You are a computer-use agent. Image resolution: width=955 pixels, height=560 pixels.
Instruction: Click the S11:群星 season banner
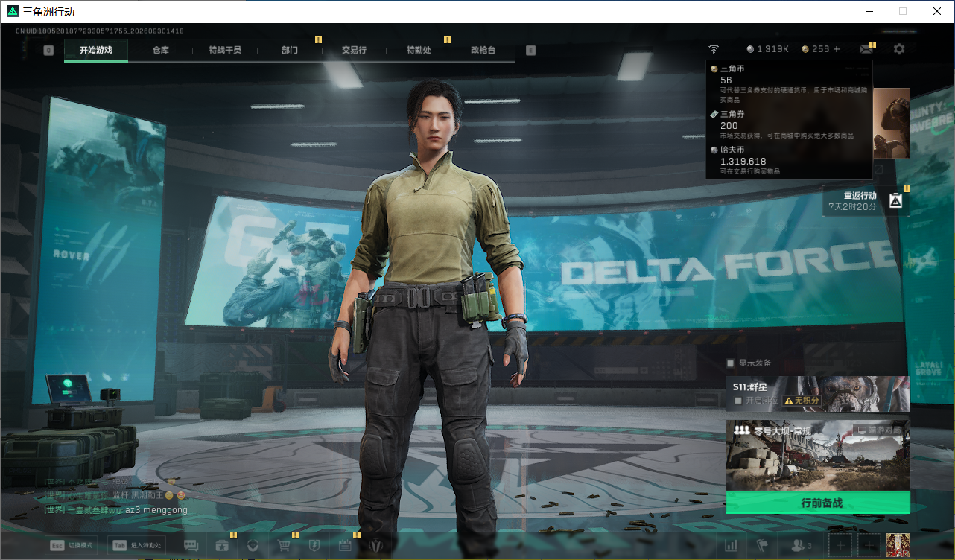click(818, 394)
